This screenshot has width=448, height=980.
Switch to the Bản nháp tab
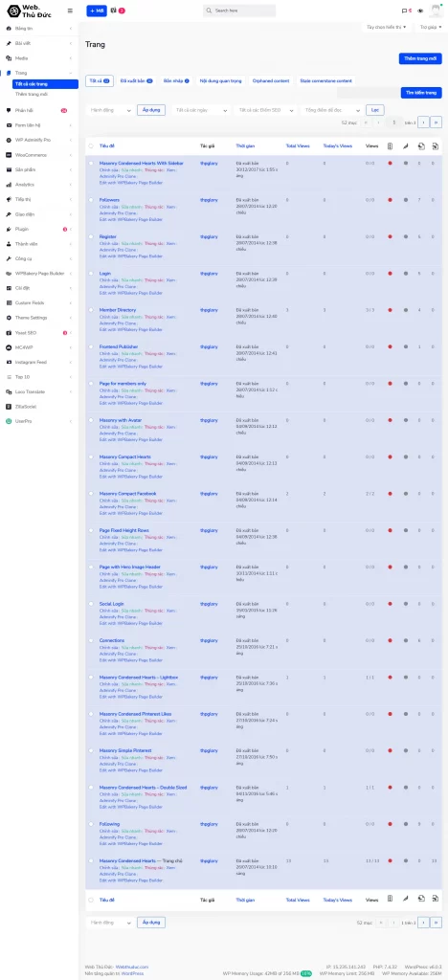pos(176,80)
